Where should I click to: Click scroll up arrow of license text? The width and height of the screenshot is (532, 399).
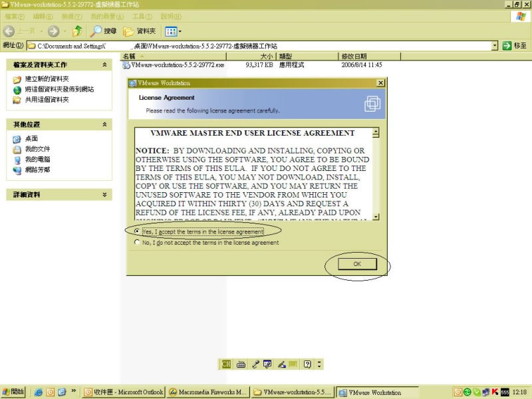(x=376, y=132)
